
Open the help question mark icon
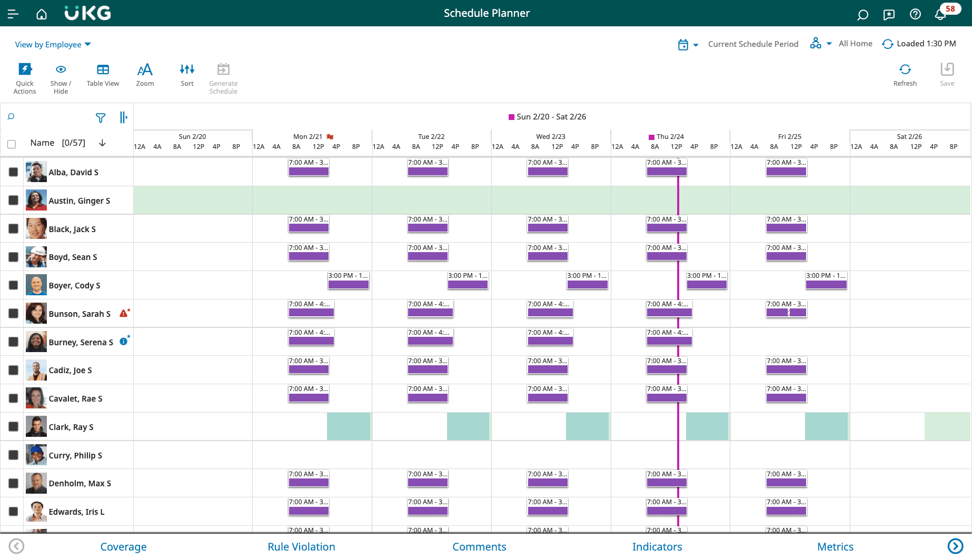click(915, 14)
